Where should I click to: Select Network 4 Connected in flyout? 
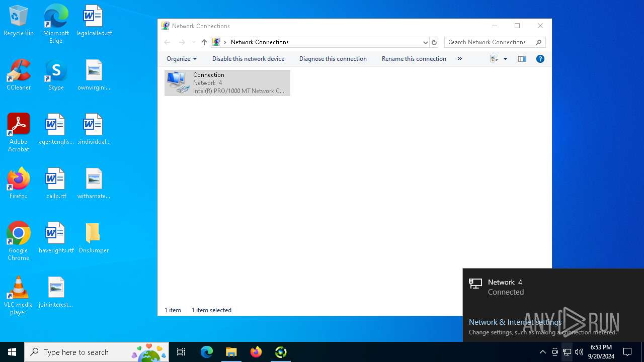point(553,287)
